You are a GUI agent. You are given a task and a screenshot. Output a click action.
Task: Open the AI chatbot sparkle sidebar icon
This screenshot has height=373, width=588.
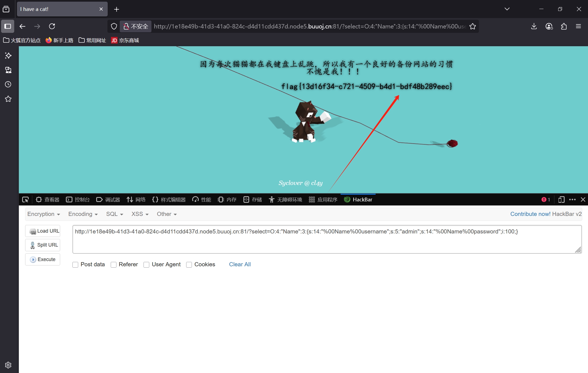pos(8,56)
